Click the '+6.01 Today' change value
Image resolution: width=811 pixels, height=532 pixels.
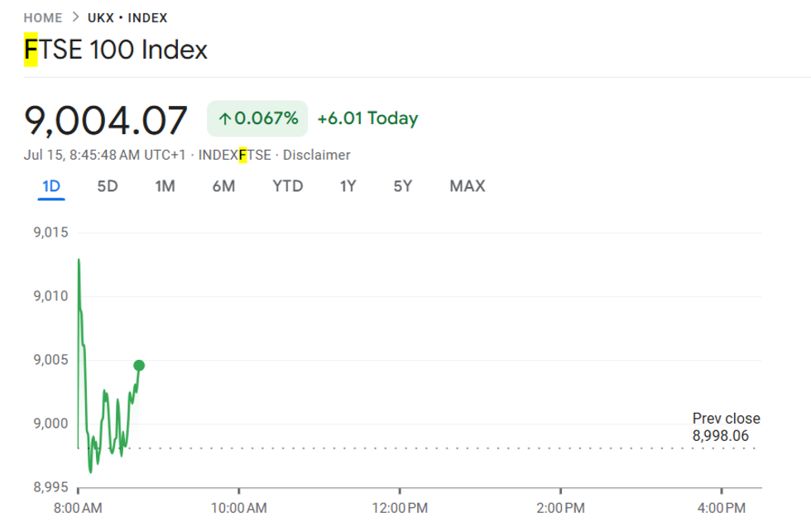(x=367, y=117)
